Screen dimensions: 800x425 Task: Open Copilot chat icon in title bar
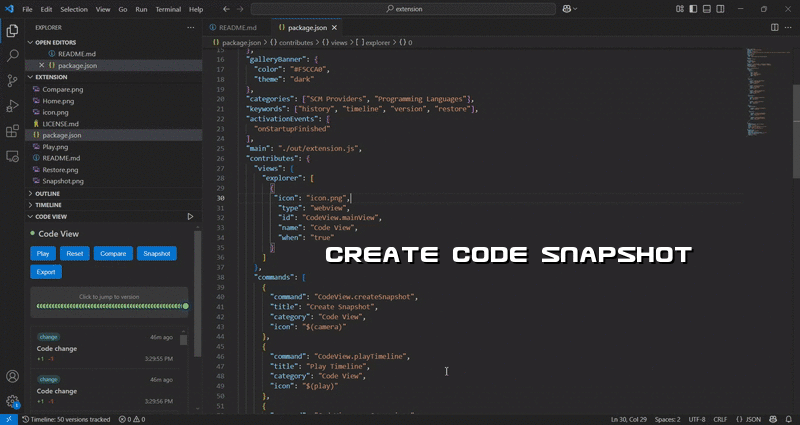[x=566, y=9]
